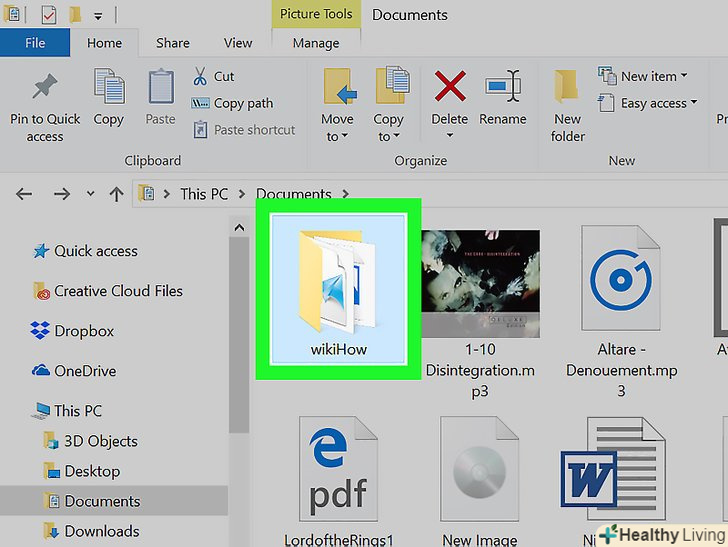
Task: Click the Paste shortcut icon
Action: (x=200, y=130)
